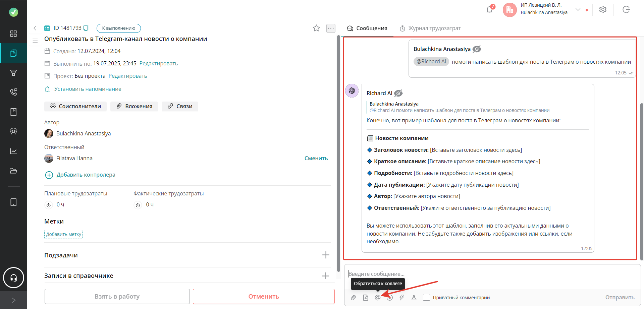
Task: Toggle the task outline hamburger menu
Action: point(35,41)
